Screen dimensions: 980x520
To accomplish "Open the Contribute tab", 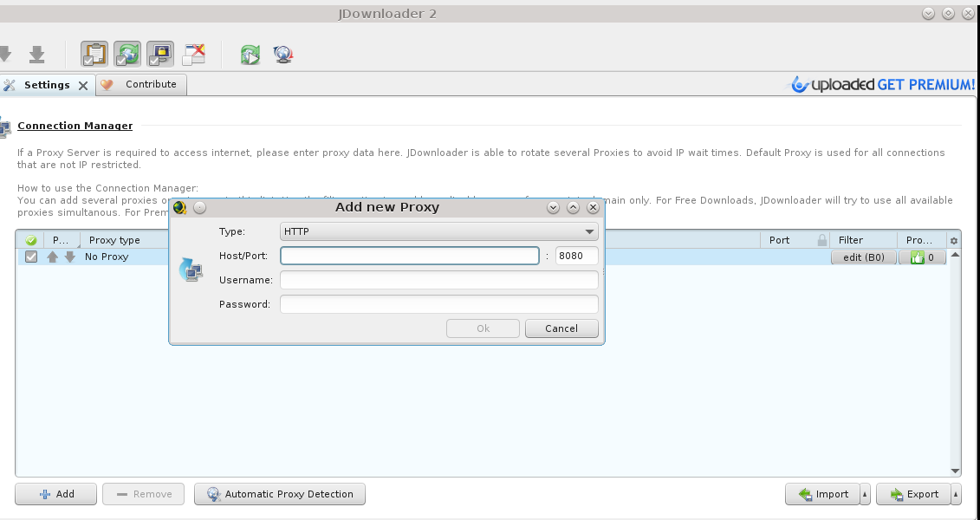I will [x=141, y=84].
